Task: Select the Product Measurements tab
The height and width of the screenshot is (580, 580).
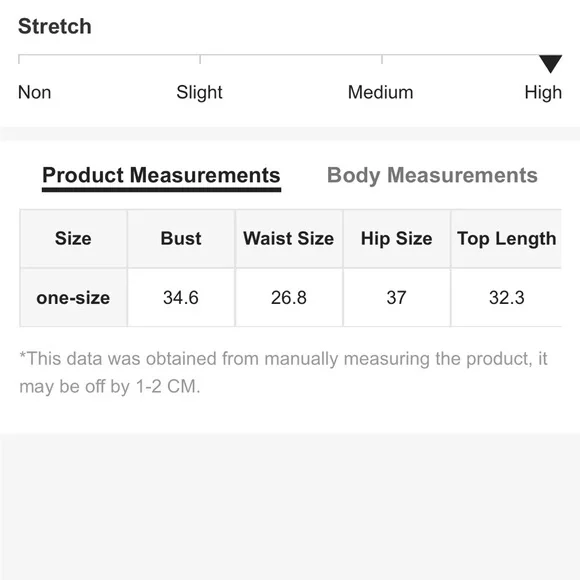Action: [x=161, y=175]
